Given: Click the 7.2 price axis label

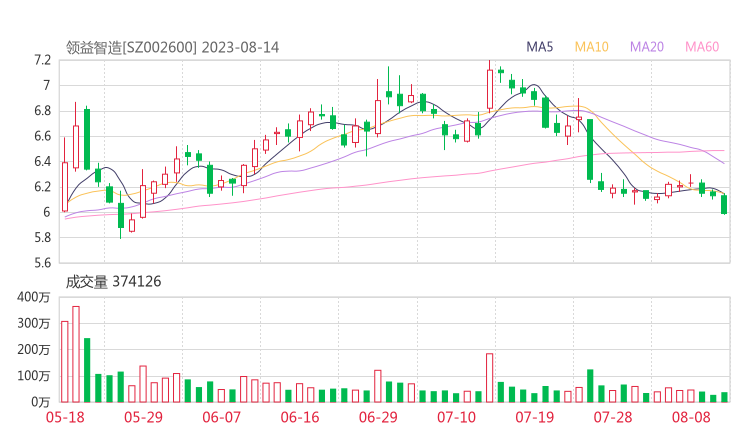Looking at the screenshot, I should click(42, 60).
